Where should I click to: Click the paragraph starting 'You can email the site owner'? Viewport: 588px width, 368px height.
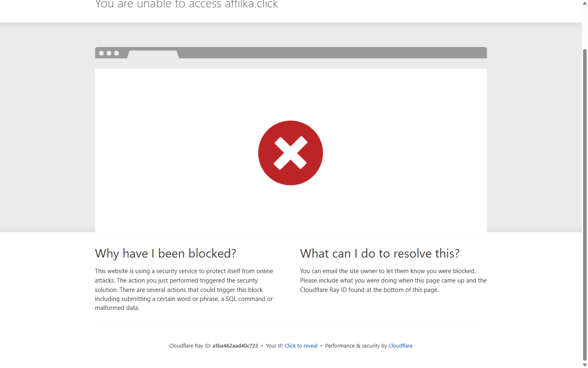(393, 280)
